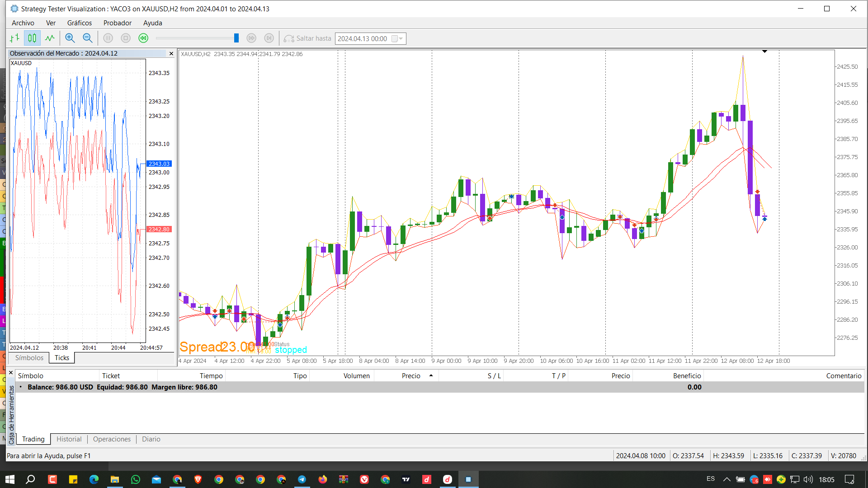The height and width of the screenshot is (488, 868).
Task: Click the stop visualization button
Action: 126,38
